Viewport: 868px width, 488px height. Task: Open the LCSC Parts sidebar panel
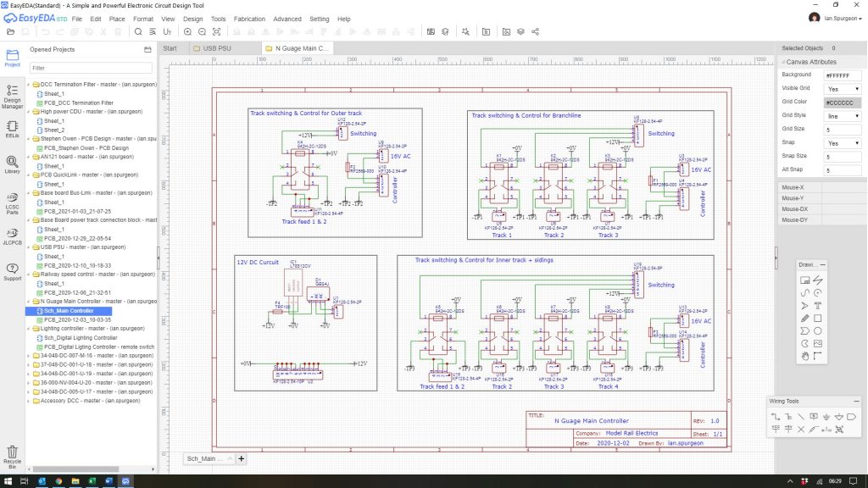coord(12,203)
